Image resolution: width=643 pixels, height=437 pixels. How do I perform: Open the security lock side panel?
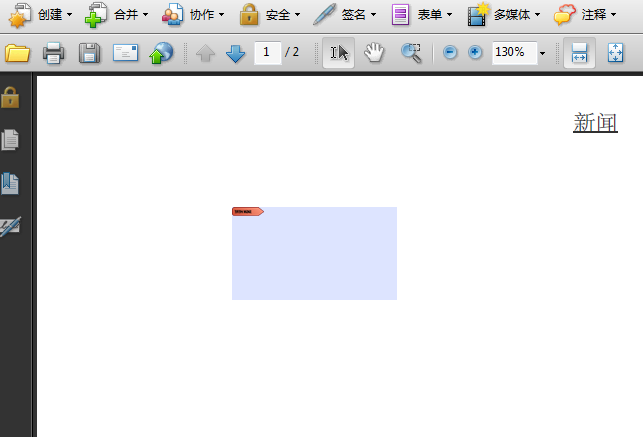[10, 97]
